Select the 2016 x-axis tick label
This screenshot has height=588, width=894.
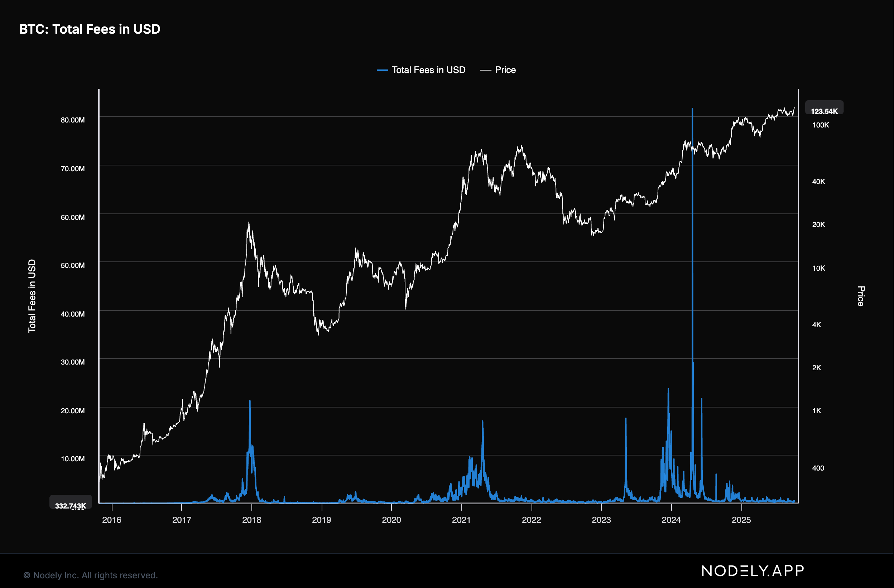pyautogui.click(x=111, y=520)
